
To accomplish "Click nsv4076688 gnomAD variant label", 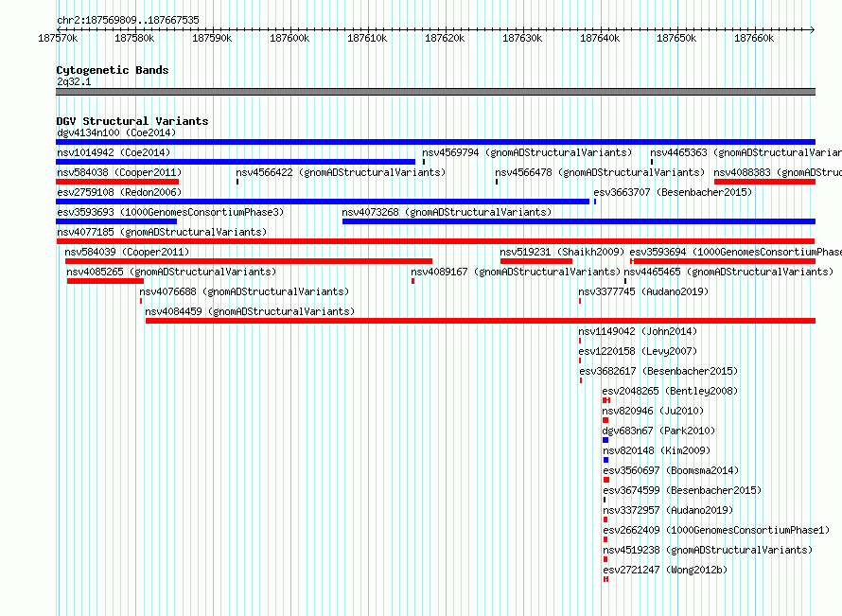I will click(x=244, y=291).
